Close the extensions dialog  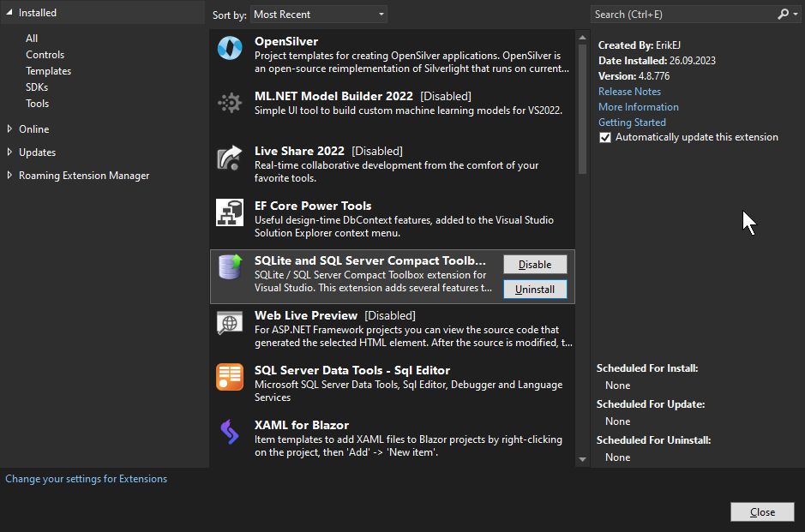pyautogui.click(x=762, y=512)
